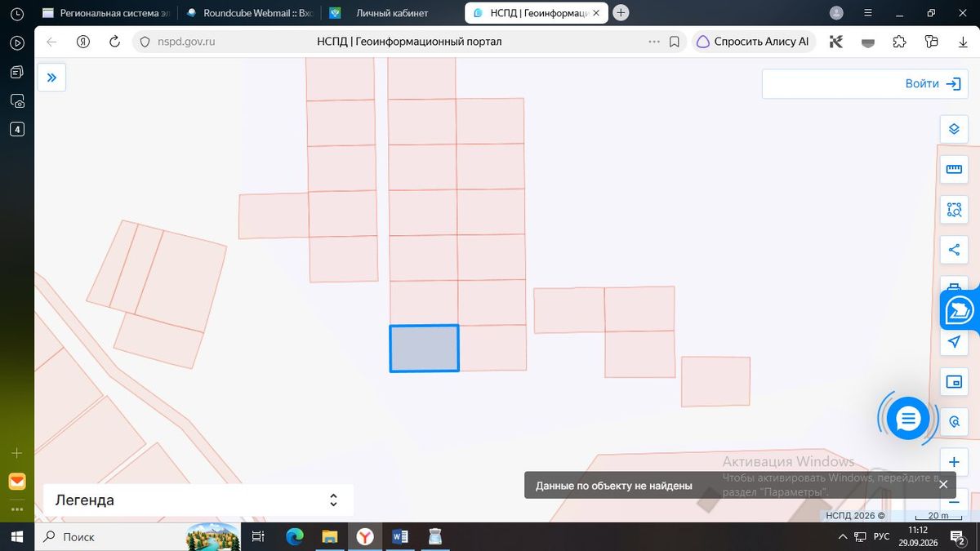Viewport: 980px width, 551px height.
Task: Expand the left sidebar with double chevron
Action: pyautogui.click(x=51, y=78)
